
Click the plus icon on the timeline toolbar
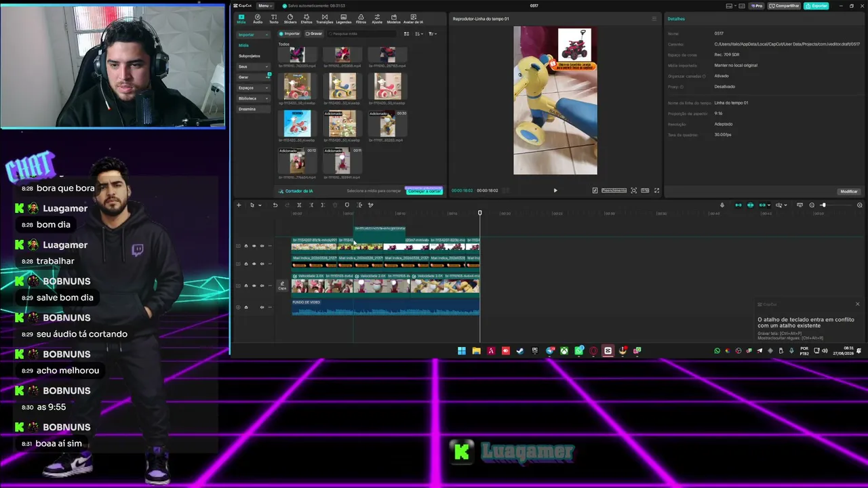[x=239, y=205]
